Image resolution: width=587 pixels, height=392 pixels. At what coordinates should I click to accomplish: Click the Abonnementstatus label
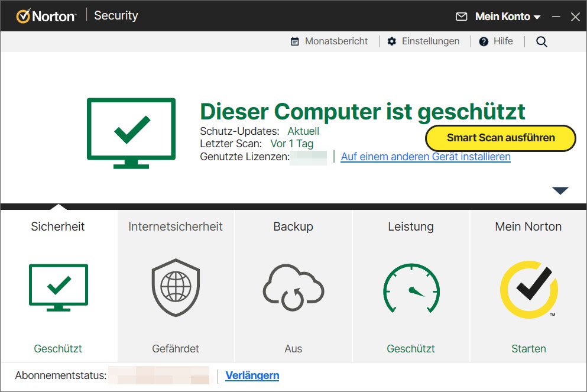[x=61, y=375]
